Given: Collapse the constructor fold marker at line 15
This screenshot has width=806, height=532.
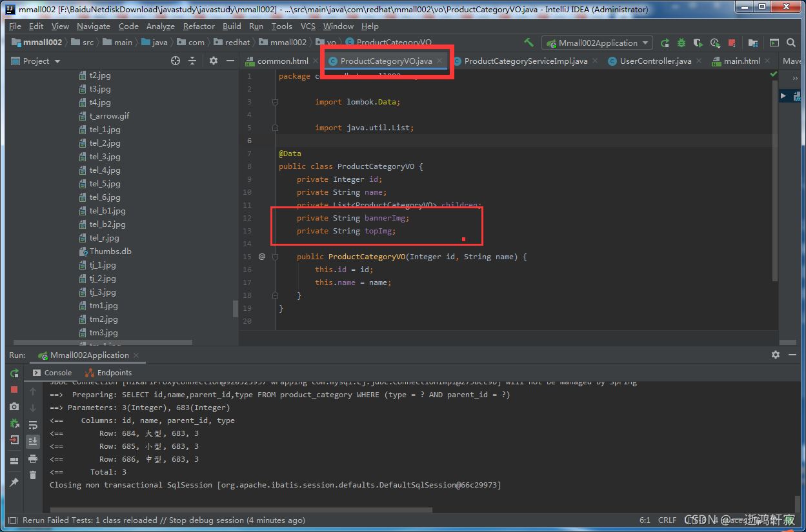Looking at the screenshot, I should 275,257.
